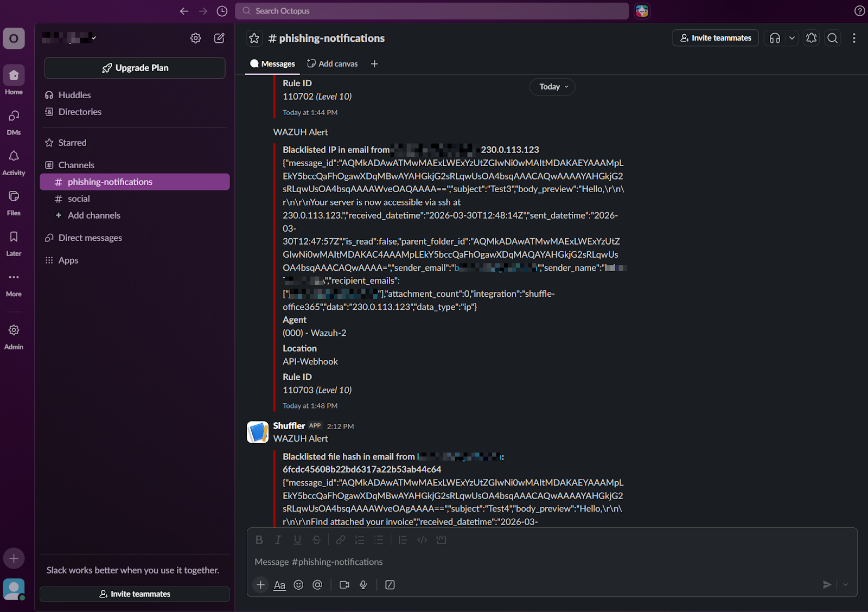Toggle strikethrough formatting in the composer

316,540
